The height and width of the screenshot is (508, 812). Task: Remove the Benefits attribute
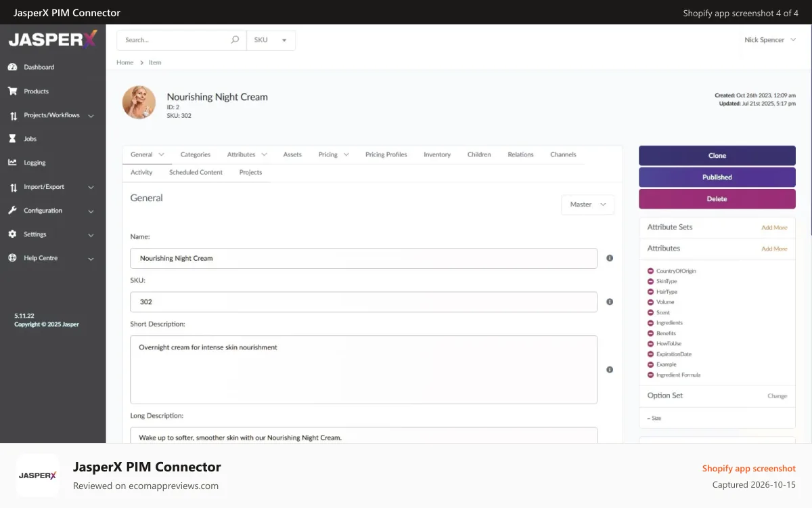[650, 333]
